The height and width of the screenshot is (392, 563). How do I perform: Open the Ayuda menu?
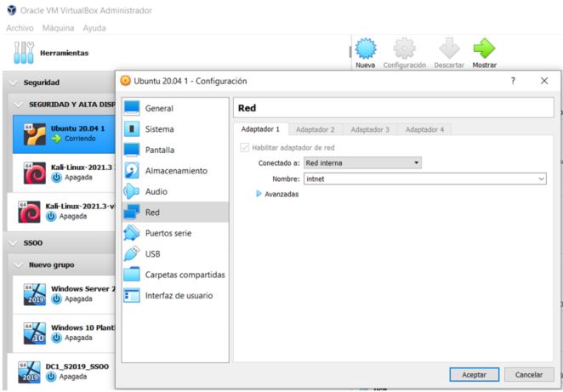click(x=94, y=28)
